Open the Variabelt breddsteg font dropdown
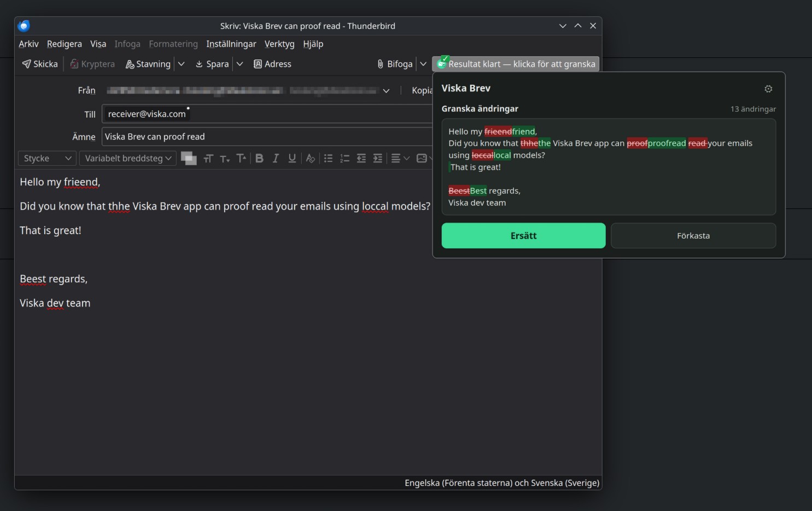812x511 pixels. [x=128, y=158]
